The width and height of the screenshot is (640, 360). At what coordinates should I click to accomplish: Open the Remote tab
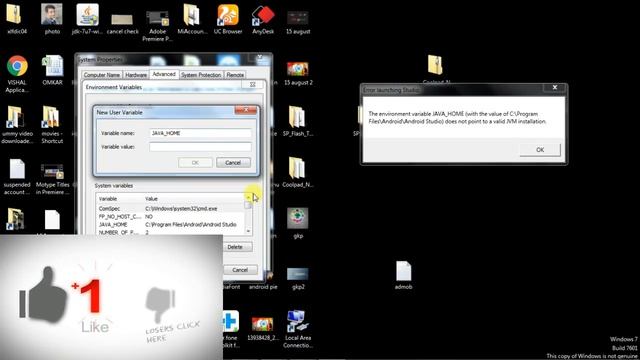[235, 75]
